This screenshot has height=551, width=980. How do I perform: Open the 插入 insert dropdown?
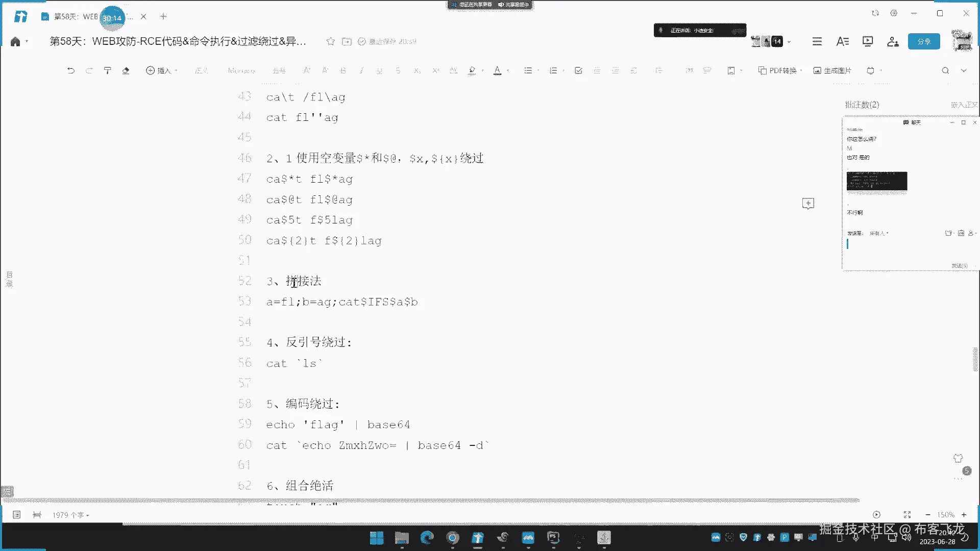click(x=162, y=70)
